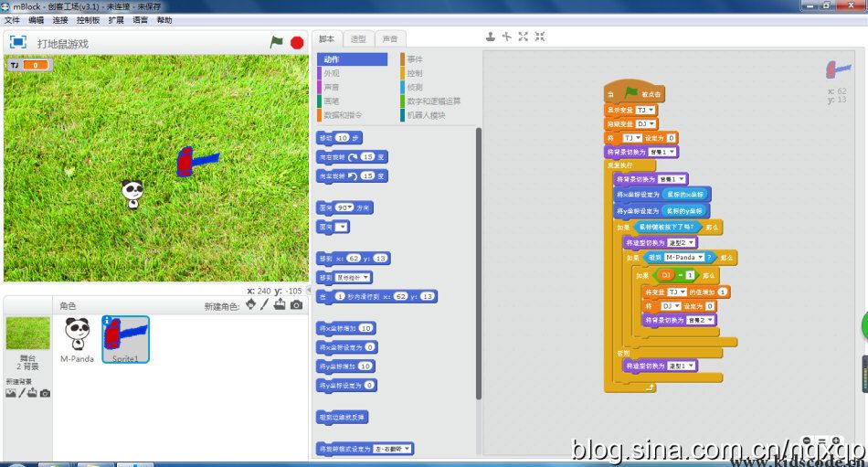The width and height of the screenshot is (868, 467).
Task: Click the 0 field in 将x坐标设定为 block
Action: [370, 347]
